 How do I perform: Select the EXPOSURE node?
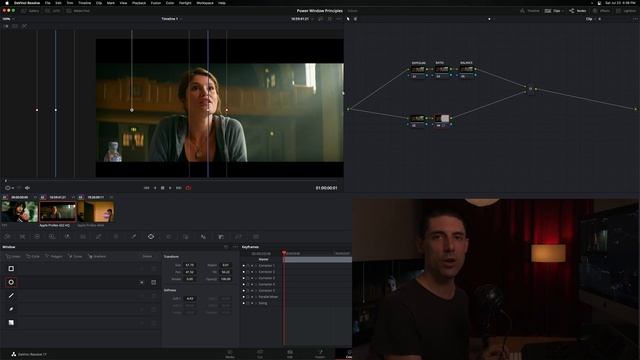418,70
